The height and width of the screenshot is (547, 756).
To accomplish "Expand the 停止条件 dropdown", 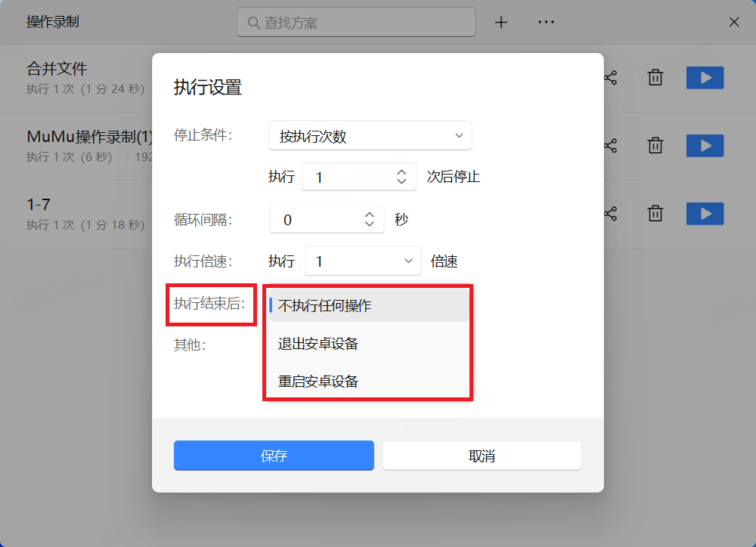I will [x=370, y=136].
